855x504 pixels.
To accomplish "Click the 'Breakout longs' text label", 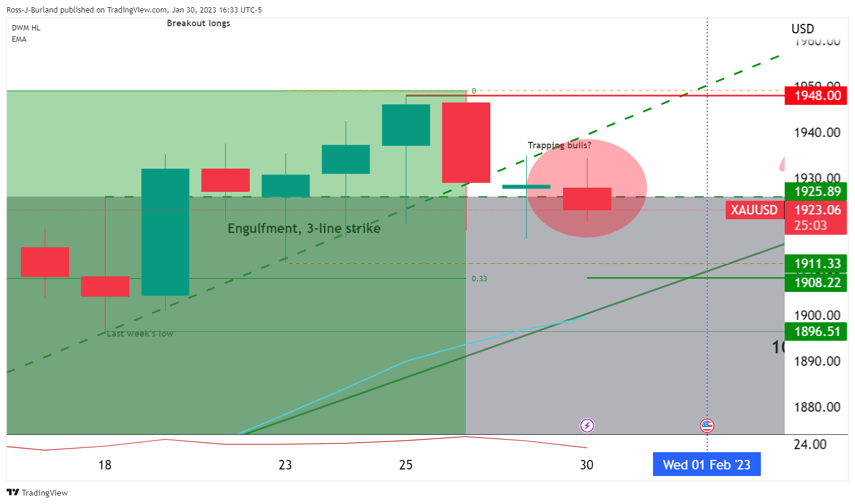I will tap(198, 23).
